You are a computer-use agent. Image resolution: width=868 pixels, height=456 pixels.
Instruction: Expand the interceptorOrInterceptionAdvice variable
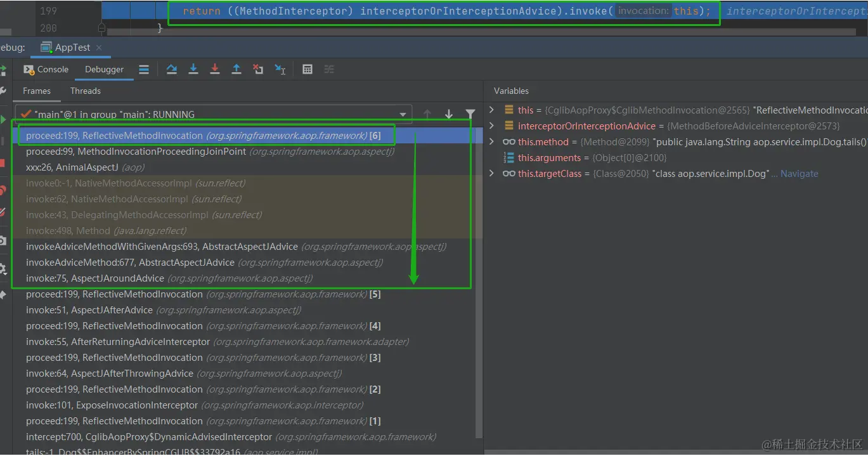click(x=491, y=126)
